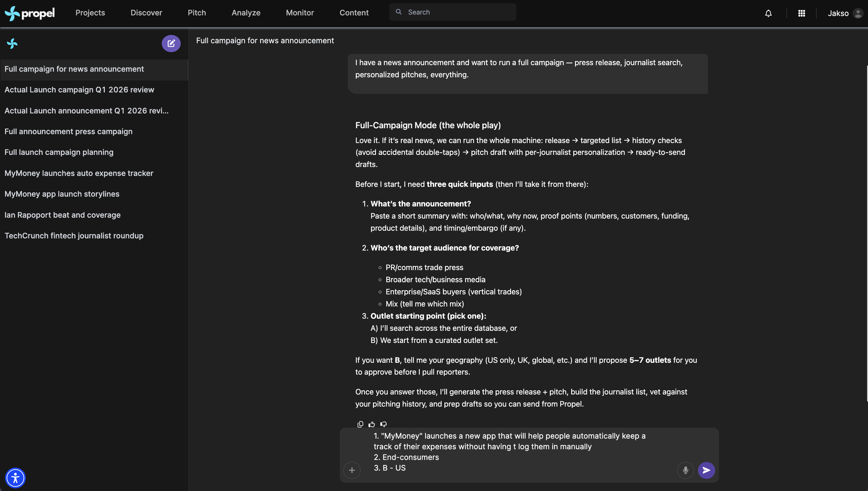Go to the Discover tab
The width and height of the screenshot is (868, 491).
point(146,13)
